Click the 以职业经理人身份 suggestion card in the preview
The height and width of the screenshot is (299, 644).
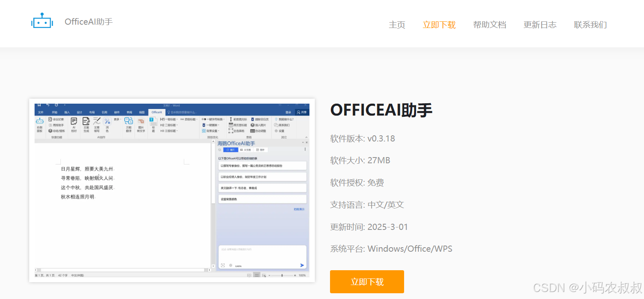[263, 176]
